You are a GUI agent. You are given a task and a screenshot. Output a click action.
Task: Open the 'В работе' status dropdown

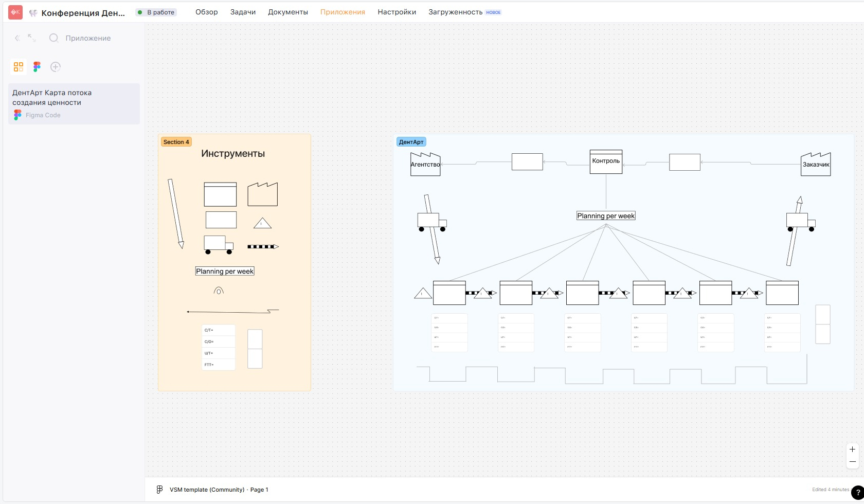pos(156,12)
